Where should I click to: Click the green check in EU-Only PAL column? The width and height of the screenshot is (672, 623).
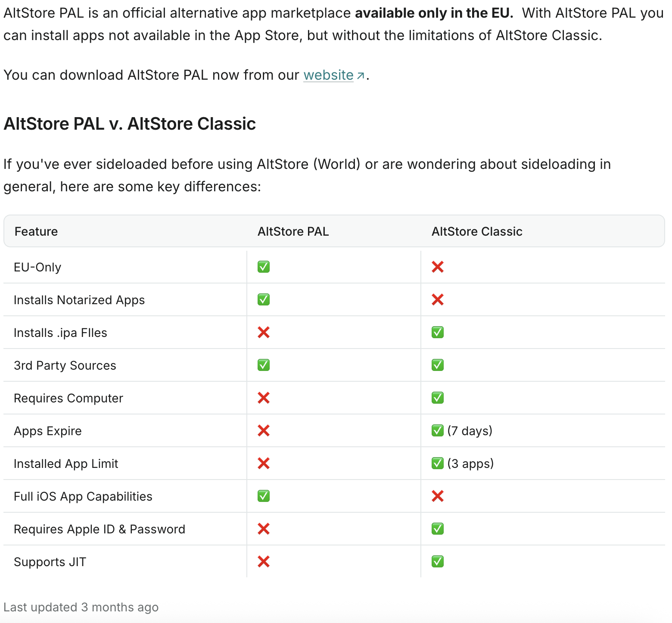pyautogui.click(x=264, y=267)
